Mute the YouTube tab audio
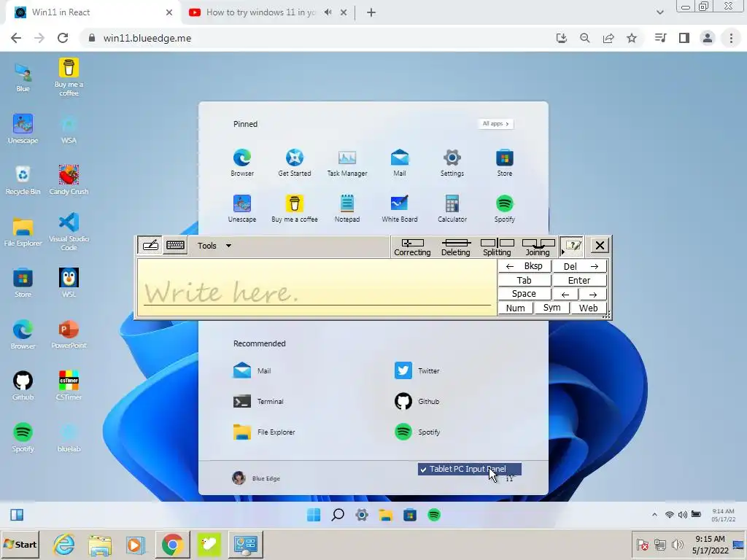The image size is (747, 560). [x=328, y=12]
